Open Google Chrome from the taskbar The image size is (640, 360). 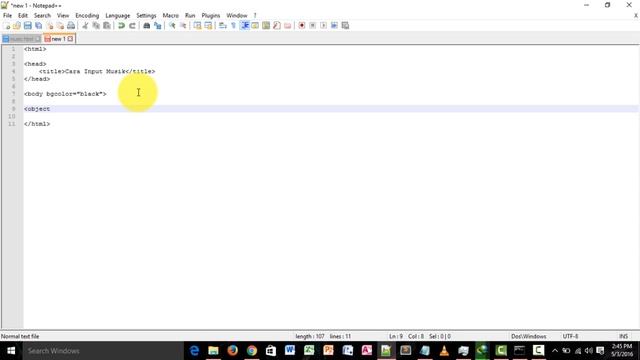point(252,351)
